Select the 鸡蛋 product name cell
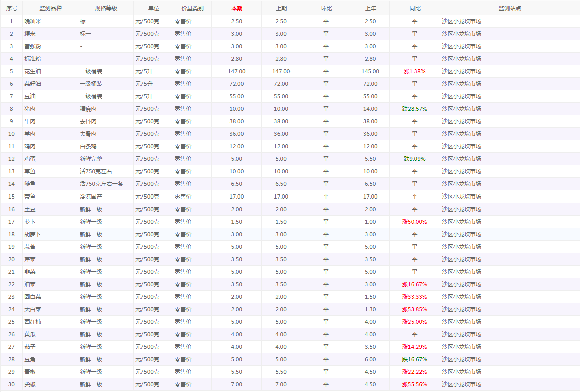 tap(30, 159)
